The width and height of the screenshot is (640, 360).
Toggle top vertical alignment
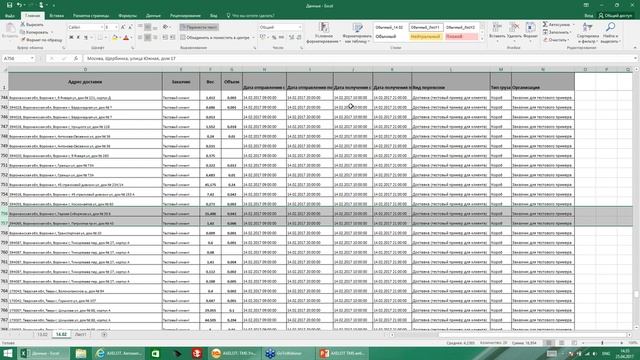(x=140, y=27)
